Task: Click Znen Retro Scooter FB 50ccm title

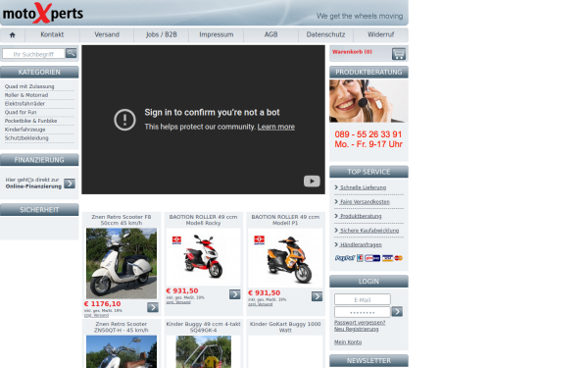Action: [122, 220]
